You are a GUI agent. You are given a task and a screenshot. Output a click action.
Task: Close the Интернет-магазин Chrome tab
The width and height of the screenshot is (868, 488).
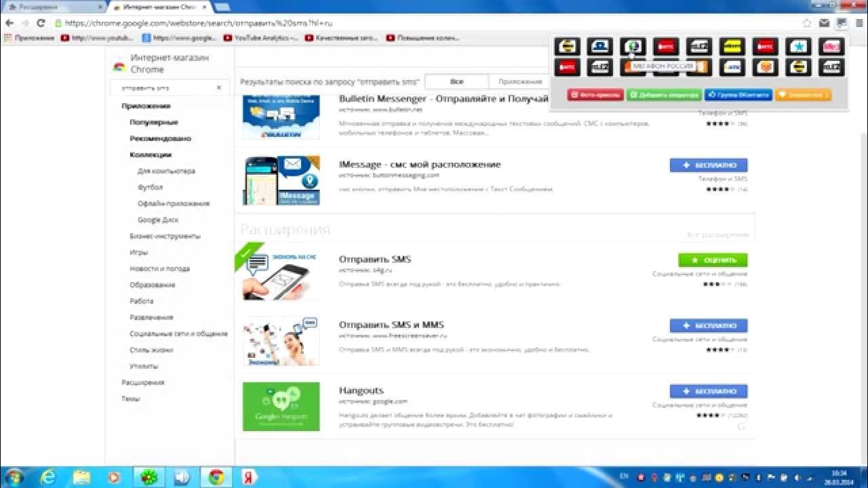tap(205, 7)
